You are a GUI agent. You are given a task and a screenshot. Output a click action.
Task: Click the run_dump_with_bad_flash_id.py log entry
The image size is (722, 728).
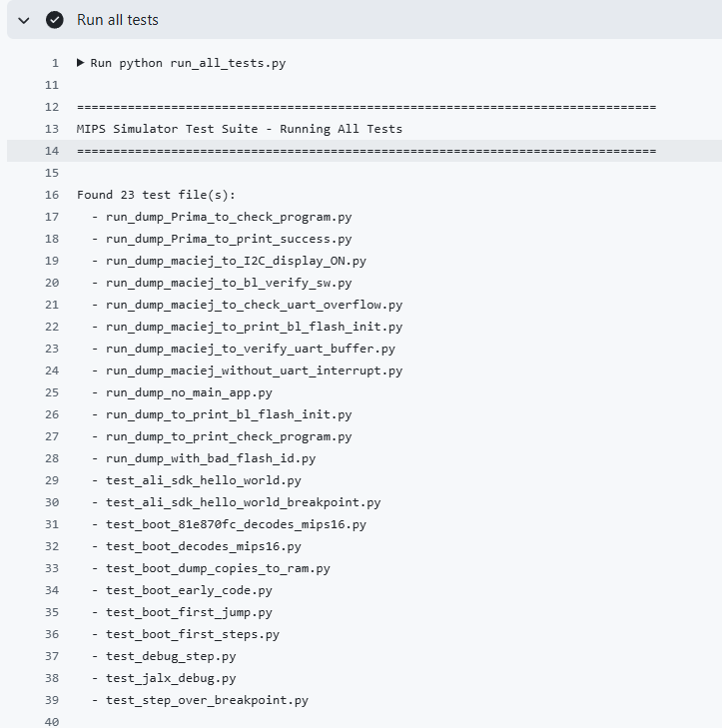[210, 458]
